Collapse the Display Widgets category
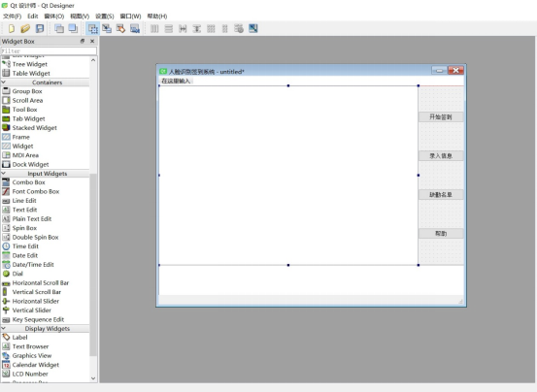 4,328
